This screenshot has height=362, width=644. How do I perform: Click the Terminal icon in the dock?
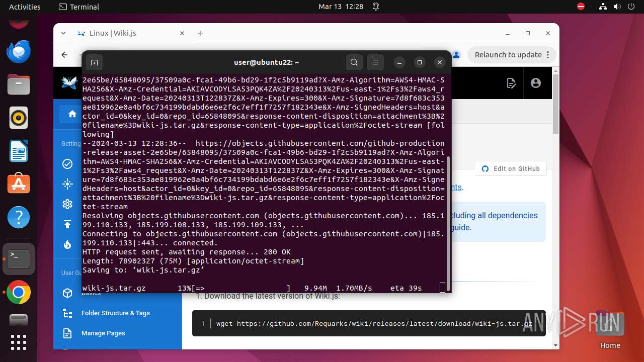coord(19,259)
